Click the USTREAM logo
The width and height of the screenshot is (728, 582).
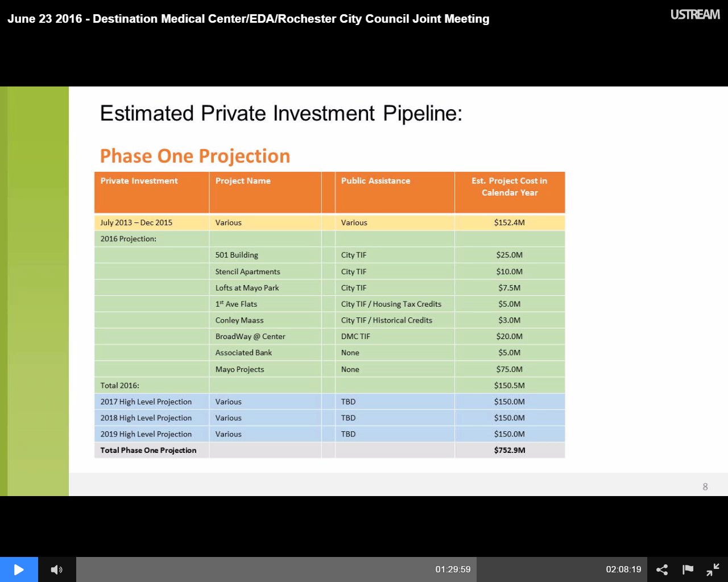tap(694, 15)
